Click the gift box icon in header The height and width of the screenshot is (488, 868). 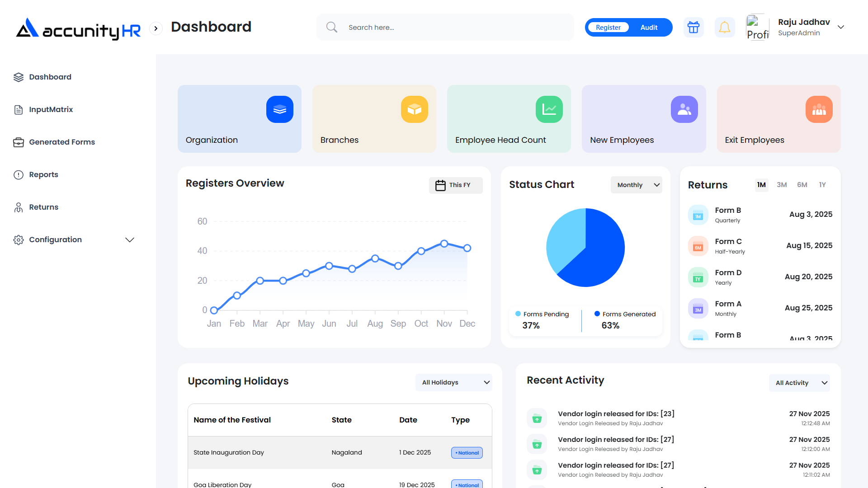[693, 28]
